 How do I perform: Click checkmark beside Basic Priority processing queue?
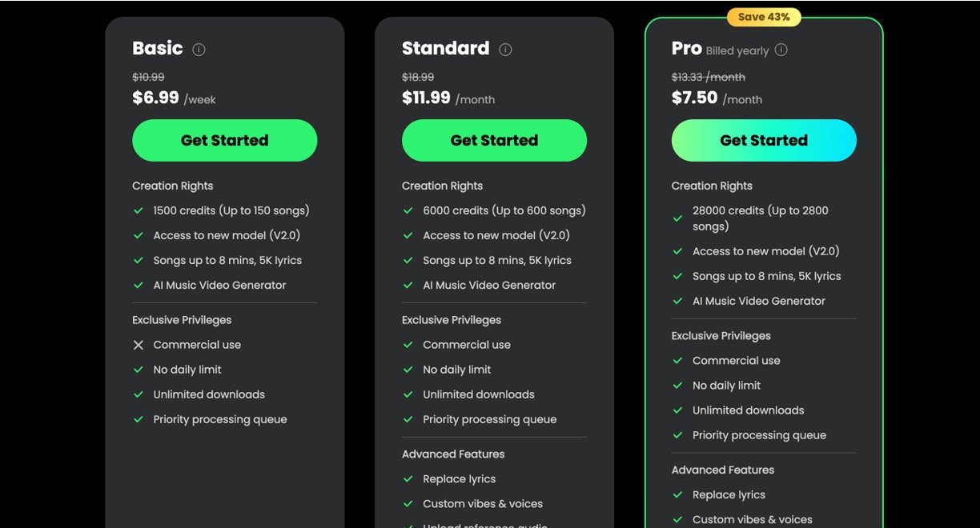pos(139,419)
